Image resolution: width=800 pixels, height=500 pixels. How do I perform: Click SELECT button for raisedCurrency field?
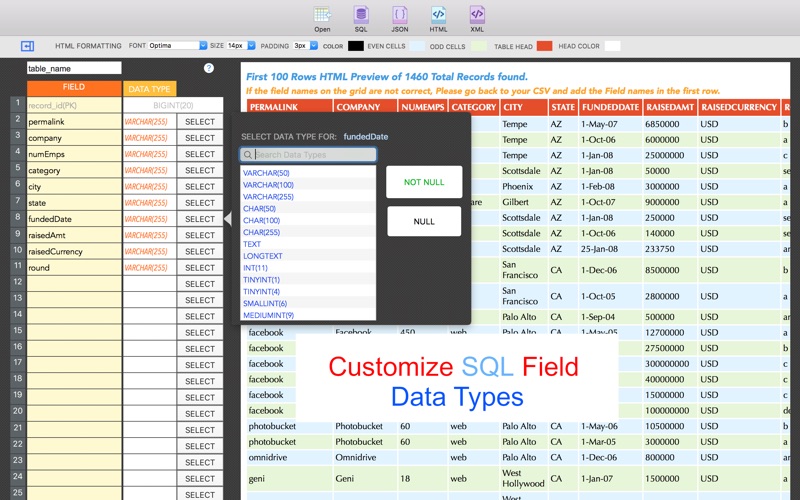pyautogui.click(x=200, y=252)
